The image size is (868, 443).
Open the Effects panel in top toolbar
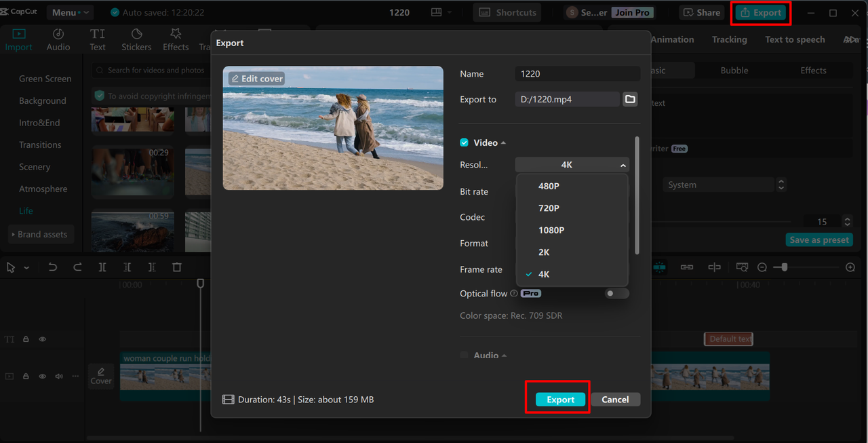click(176, 39)
